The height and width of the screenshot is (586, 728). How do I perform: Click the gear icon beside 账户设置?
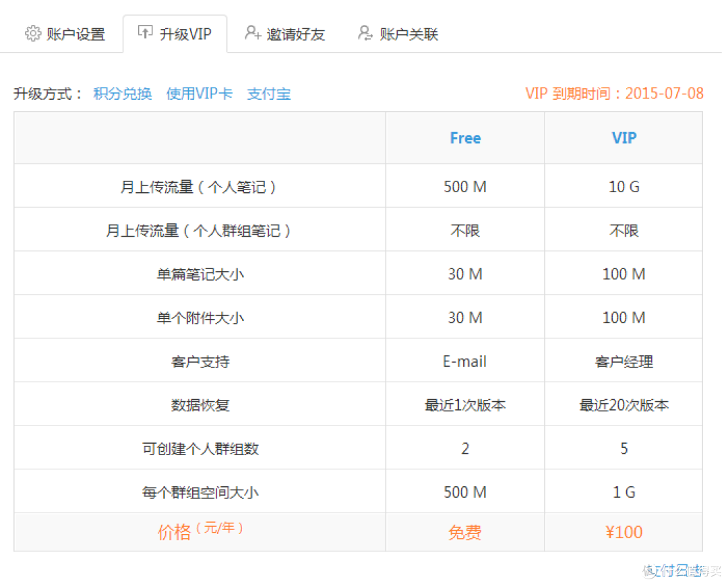(x=33, y=34)
